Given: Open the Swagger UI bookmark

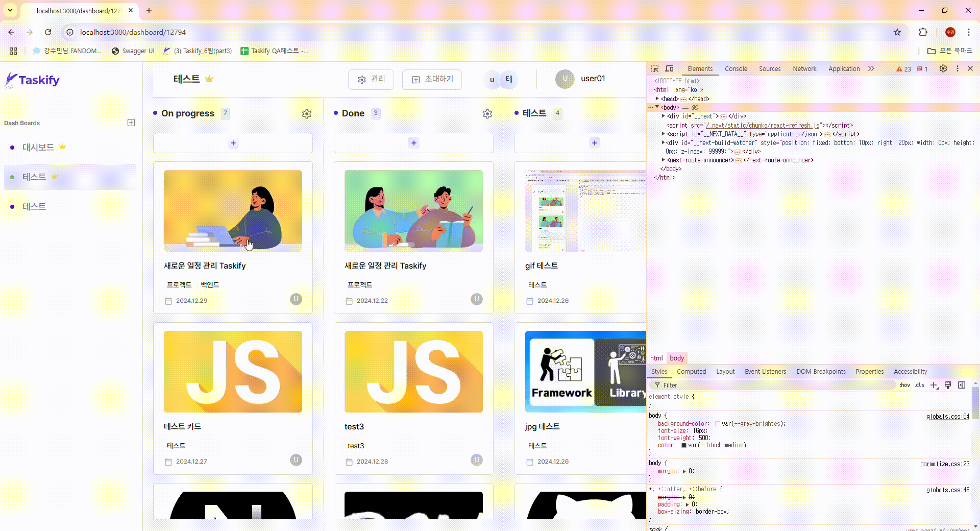Looking at the screenshot, I should (133, 51).
